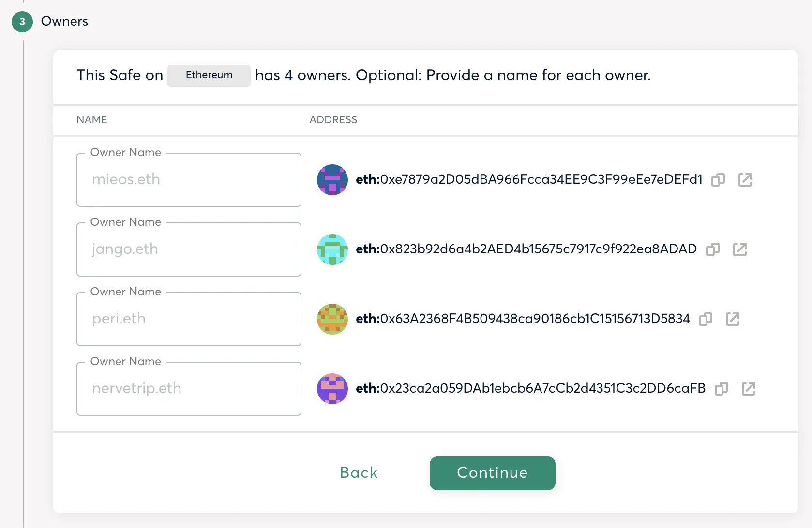Click the identicon avatar for the nervetrip.eth owner
This screenshot has width=812, height=528.
pyautogui.click(x=332, y=389)
